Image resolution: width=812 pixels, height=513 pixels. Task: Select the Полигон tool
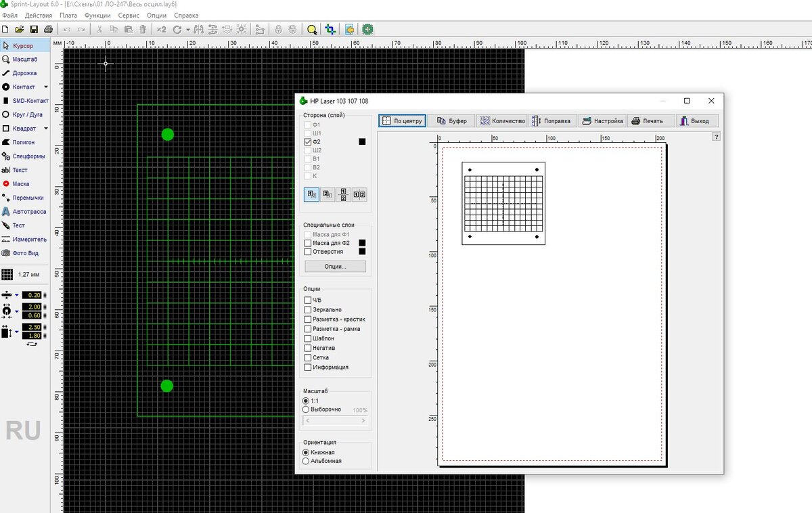[x=25, y=142]
